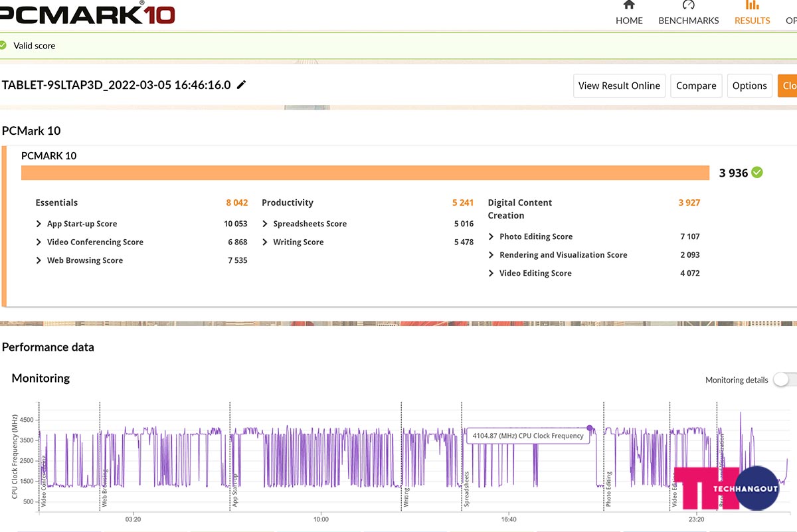Open the BENCHMARKS tab
Image resolution: width=797 pixels, height=532 pixels.
pyautogui.click(x=688, y=13)
